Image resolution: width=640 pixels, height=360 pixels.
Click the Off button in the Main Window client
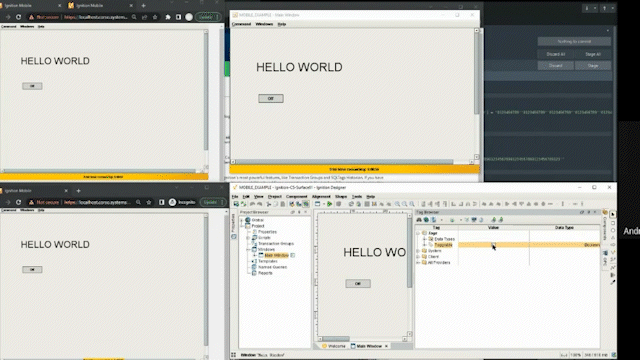point(271,98)
